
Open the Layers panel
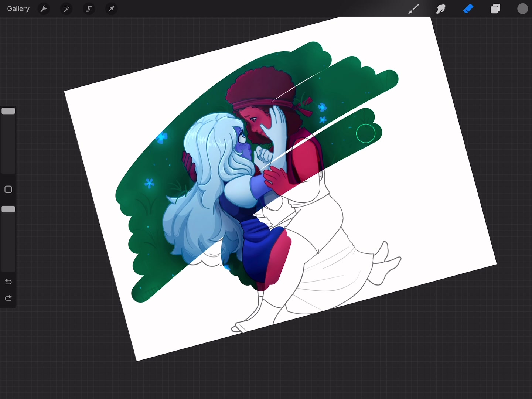(495, 8)
